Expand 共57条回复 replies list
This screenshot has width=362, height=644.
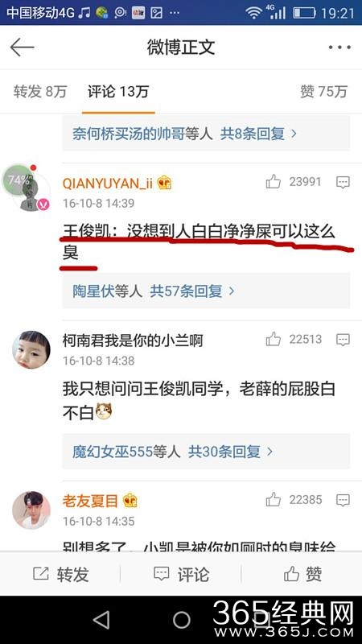[191, 291]
